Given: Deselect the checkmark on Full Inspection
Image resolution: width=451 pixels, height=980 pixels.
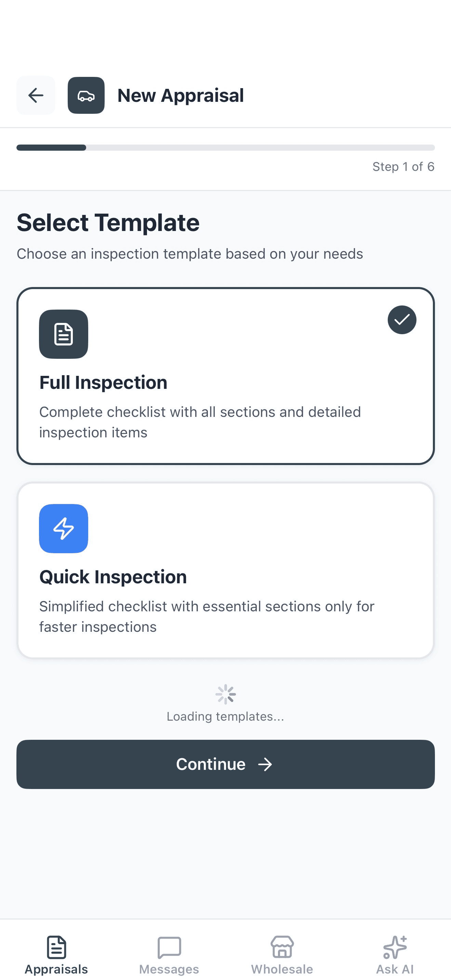Looking at the screenshot, I should pyautogui.click(x=401, y=319).
